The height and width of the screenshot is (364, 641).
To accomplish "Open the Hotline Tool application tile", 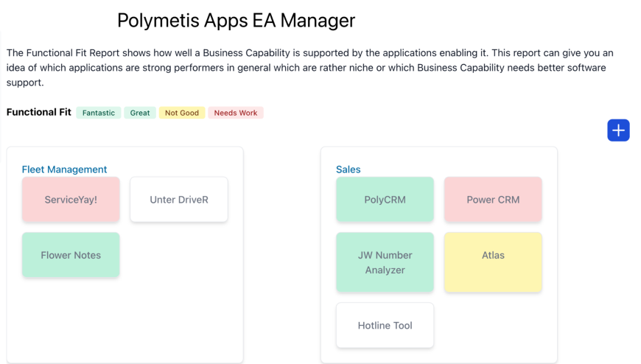I will tap(385, 326).
